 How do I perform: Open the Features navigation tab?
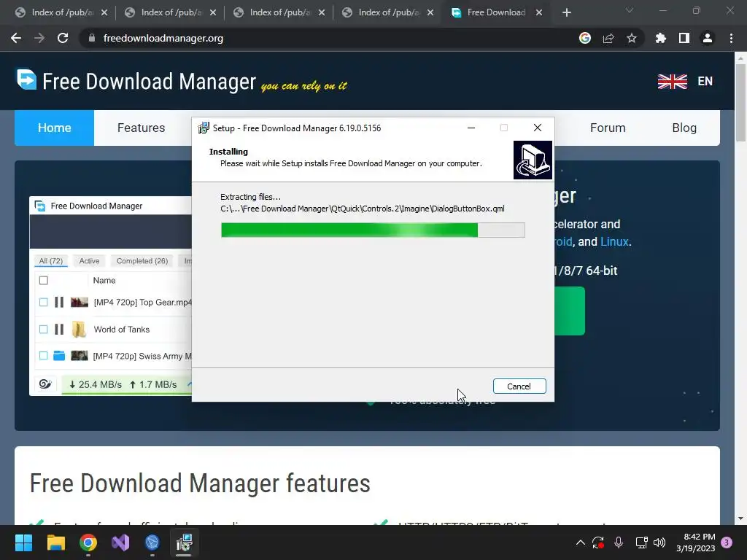[141, 128]
